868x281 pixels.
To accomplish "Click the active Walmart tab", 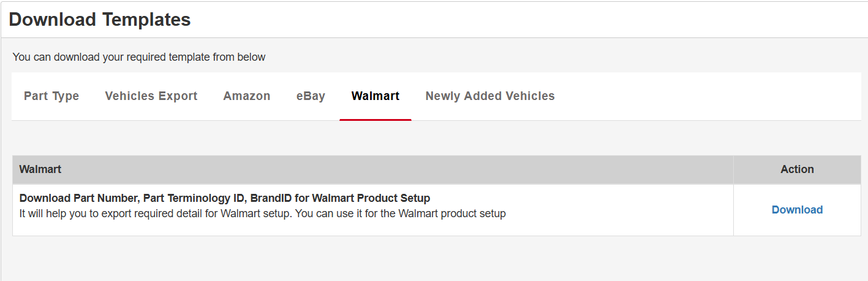I will point(376,96).
